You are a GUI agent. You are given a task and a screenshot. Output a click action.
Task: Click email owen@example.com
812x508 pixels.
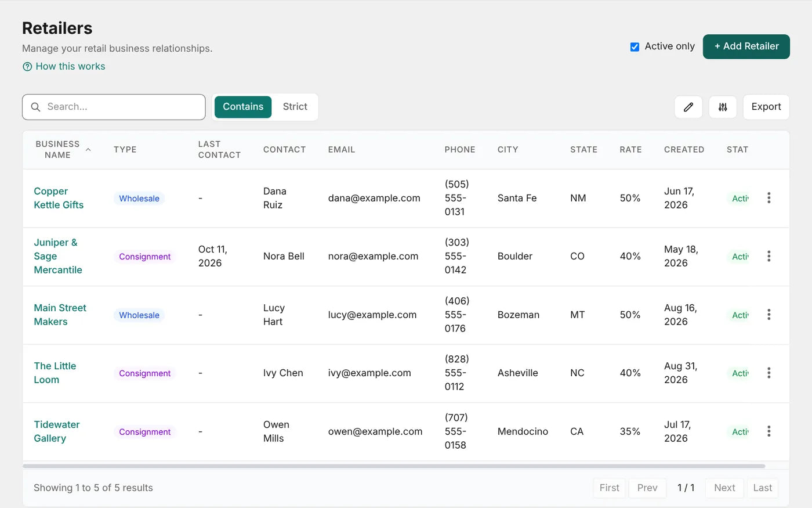(375, 431)
